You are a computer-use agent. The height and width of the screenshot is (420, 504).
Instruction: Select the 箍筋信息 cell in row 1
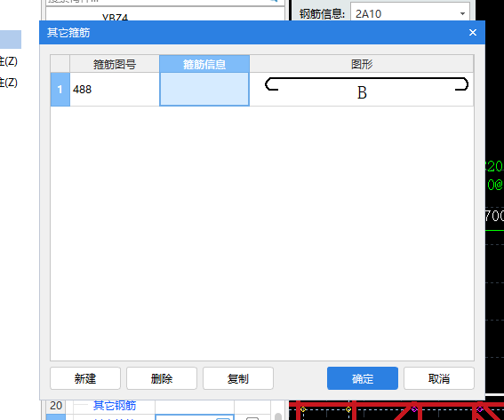click(x=204, y=90)
